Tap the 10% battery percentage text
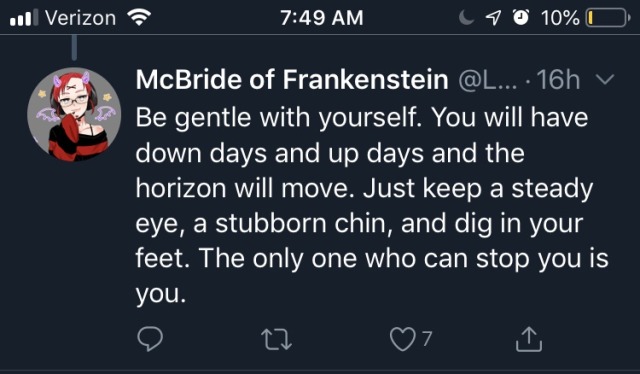The width and height of the screenshot is (640, 374). coord(560,18)
